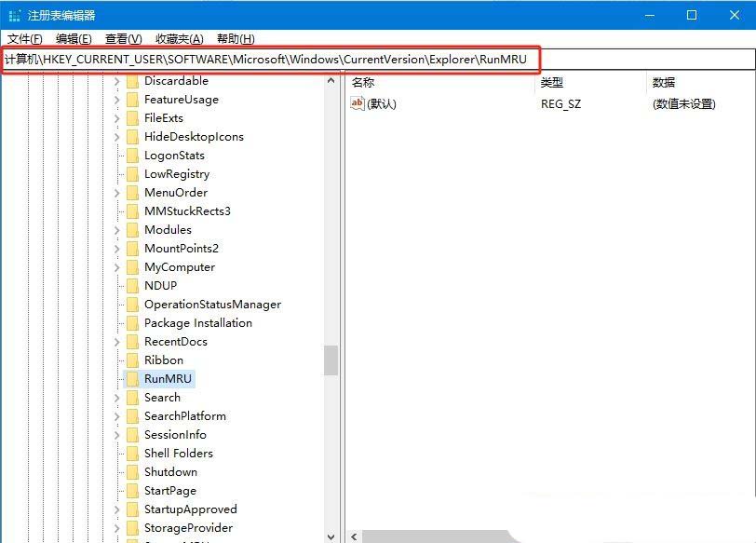Image resolution: width=756 pixels, height=543 pixels.
Task: Click the folder icon next to NDUP
Action: click(132, 286)
